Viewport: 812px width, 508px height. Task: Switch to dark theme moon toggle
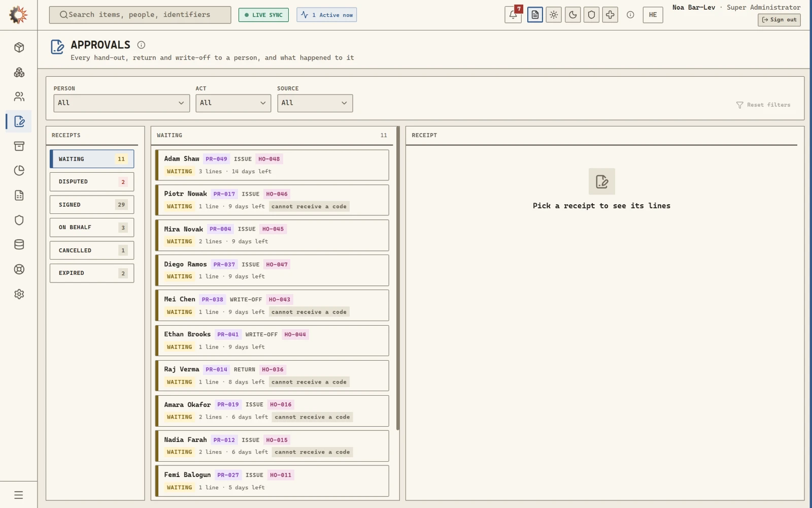pyautogui.click(x=573, y=15)
